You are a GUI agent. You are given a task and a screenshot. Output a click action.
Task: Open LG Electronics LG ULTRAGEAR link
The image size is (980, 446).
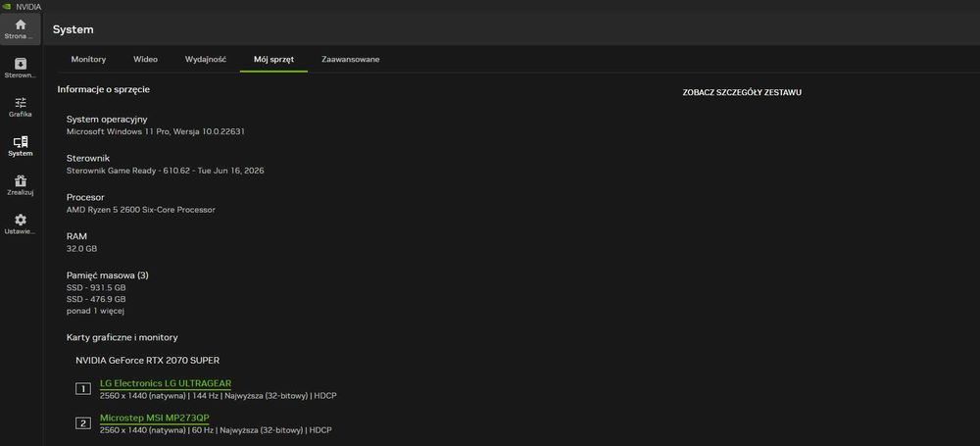tap(166, 383)
